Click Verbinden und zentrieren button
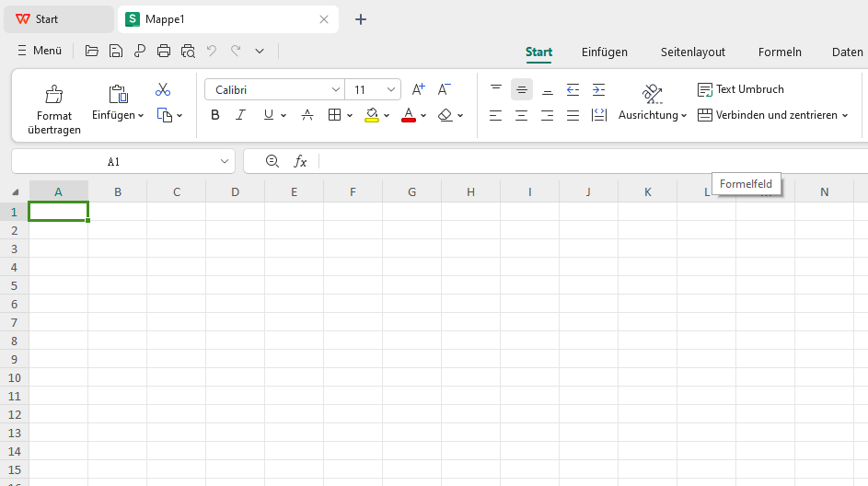The image size is (868, 486). [x=768, y=115]
